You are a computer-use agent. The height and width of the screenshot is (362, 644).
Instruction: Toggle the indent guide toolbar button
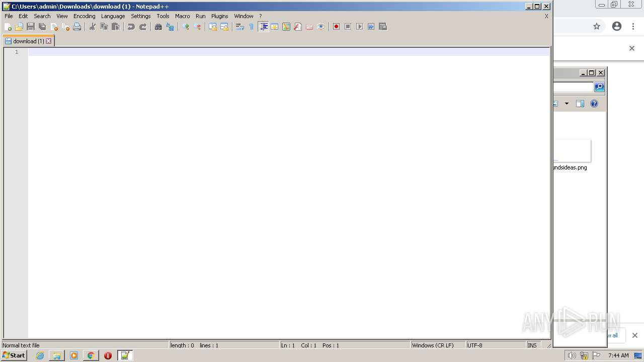click(263, 27)
